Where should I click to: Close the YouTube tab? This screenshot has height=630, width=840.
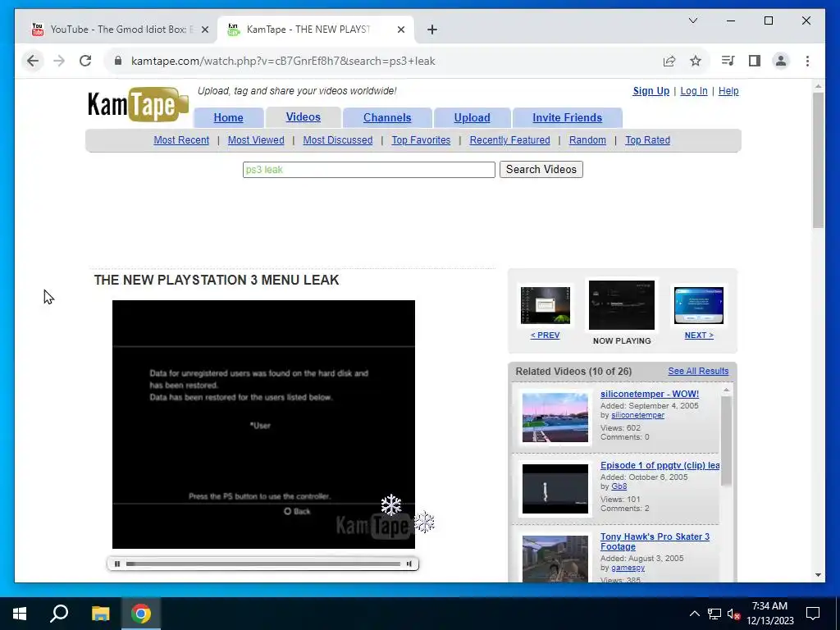click(204, 30)
